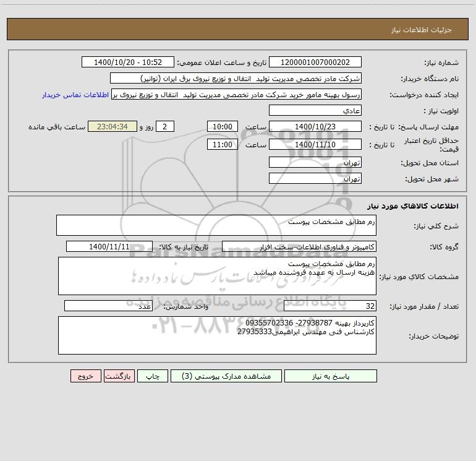Click response deadline date 1400/10/23
Image resolution: width=476 pixels, height=461 pixels.
coord(315,126)
